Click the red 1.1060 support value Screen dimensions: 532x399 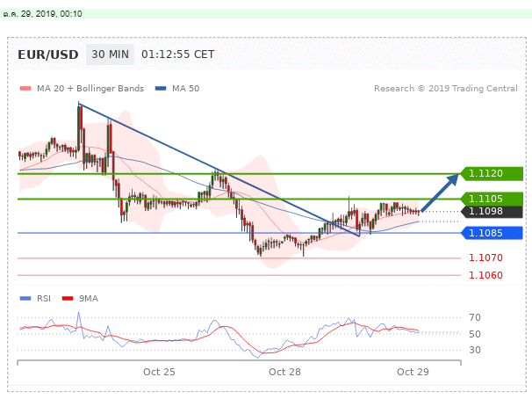pyautogui.click(x=485, y=275)
